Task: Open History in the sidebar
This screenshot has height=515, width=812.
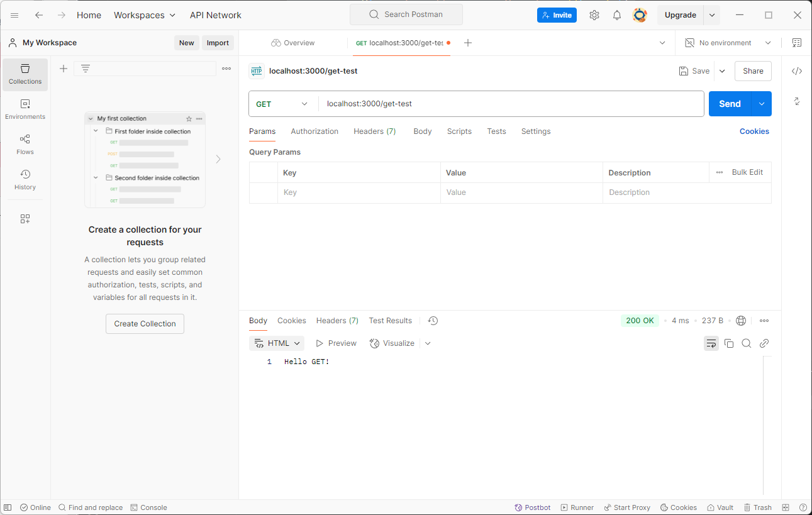Action: (x=25, y=180)
